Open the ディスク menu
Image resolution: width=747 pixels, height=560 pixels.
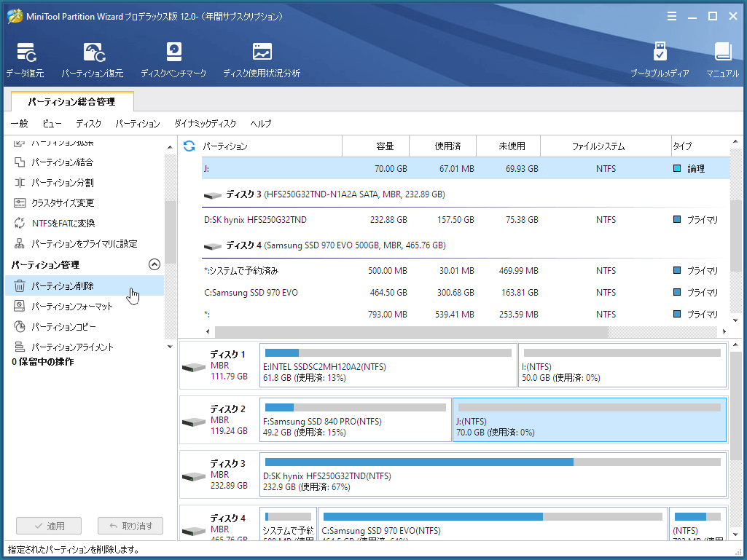(89, 124)
